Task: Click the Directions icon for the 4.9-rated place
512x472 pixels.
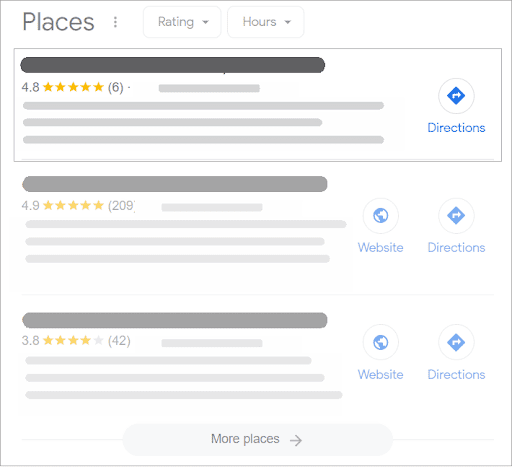Action: tap(456, 216)
